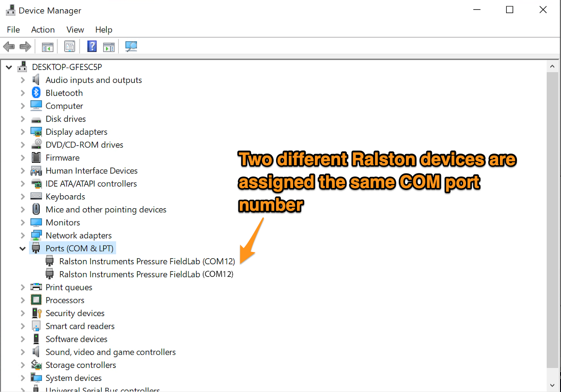Select the Smart card readers row

point(80,326)
